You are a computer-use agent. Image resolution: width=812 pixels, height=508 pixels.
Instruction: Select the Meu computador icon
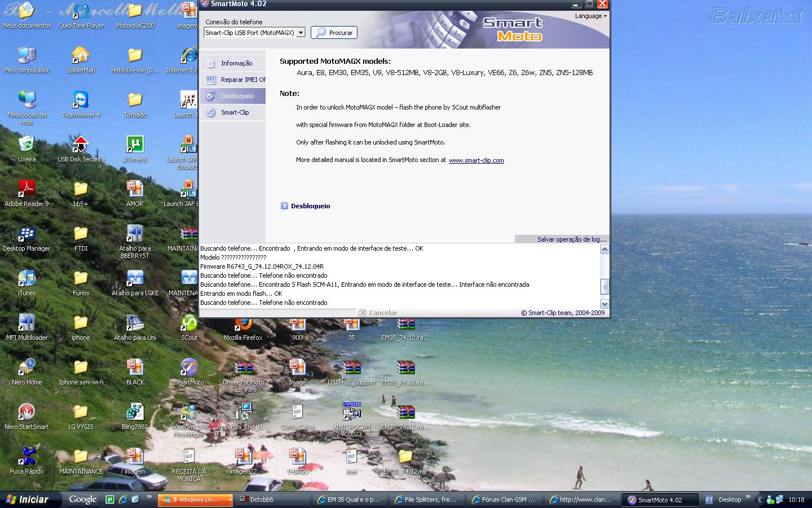[27, 60]
